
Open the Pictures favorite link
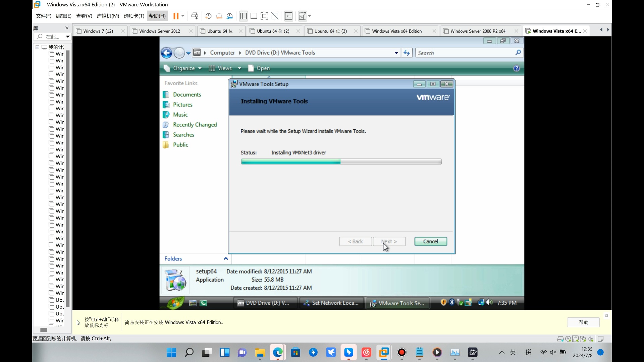pyautogui.click(x=182, y=105)
